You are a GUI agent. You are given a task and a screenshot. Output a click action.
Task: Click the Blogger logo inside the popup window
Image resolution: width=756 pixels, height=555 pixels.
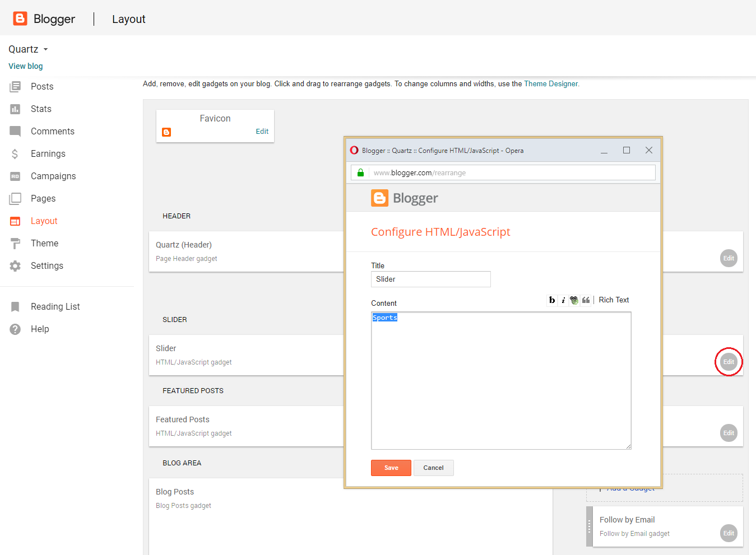[x=405, y=198]
